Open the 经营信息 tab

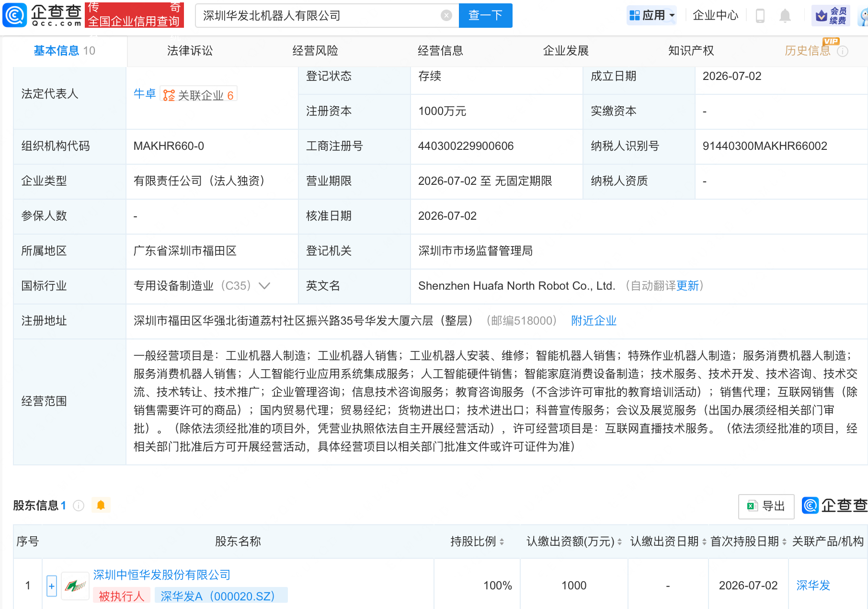click(440, 51)
